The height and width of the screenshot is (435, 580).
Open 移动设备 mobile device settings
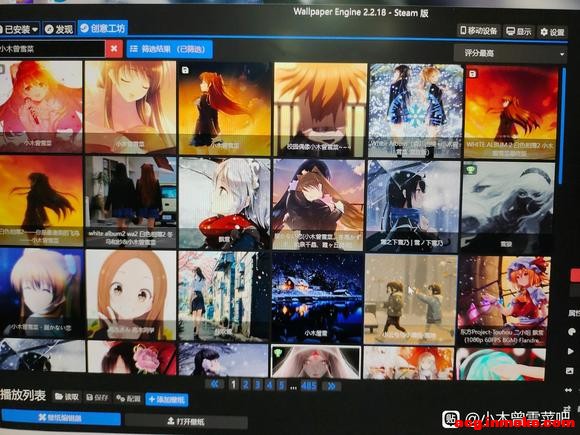coord(479,30)
